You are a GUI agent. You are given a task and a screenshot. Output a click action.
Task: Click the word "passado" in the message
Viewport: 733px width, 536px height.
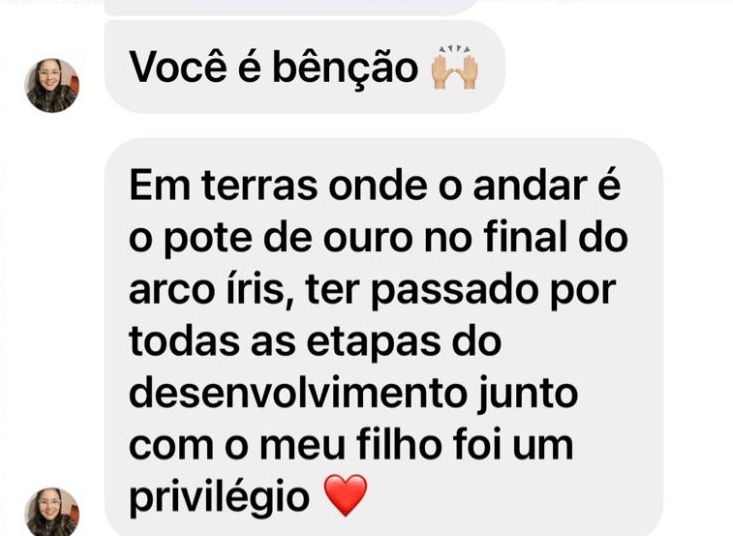[454, 292]
